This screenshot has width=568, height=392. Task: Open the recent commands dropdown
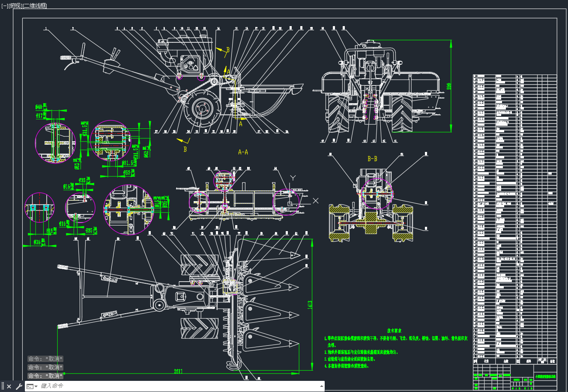32,386
